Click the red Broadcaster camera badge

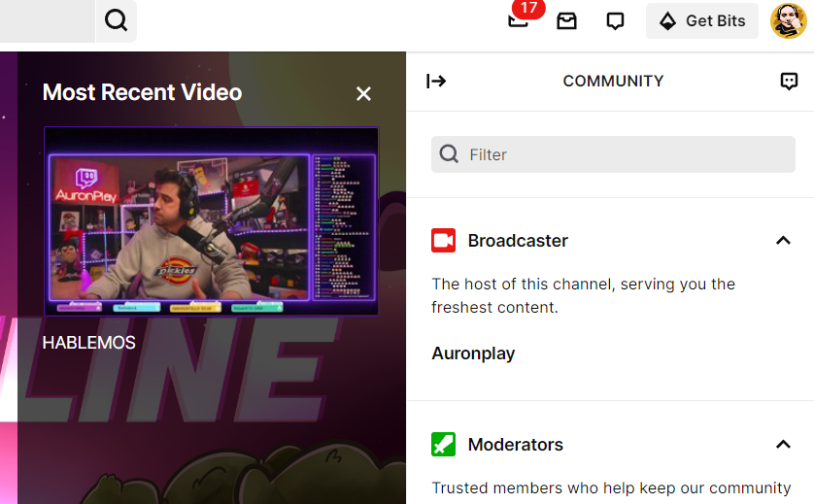click(443, 240)
